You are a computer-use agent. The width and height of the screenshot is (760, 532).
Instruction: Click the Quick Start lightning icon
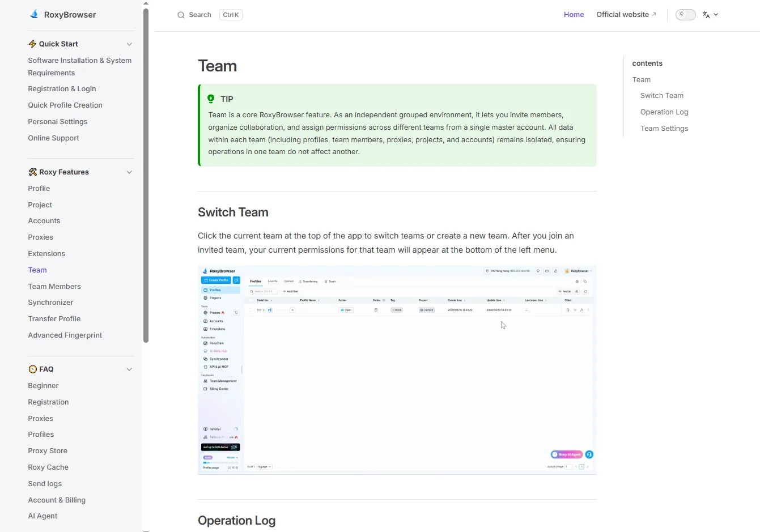(x=32, y=44)
